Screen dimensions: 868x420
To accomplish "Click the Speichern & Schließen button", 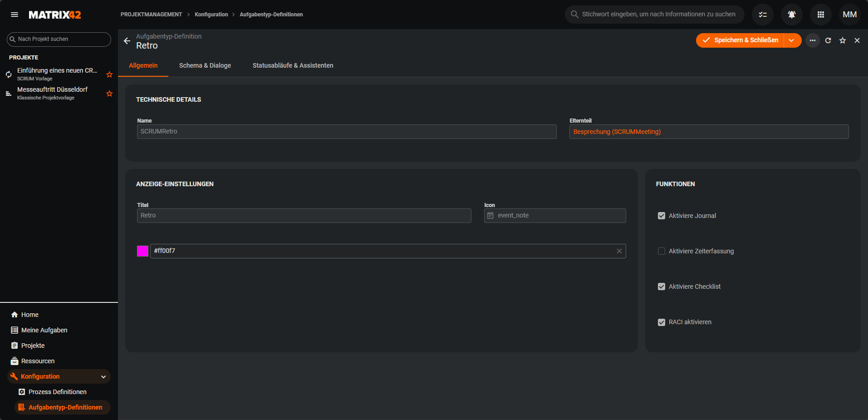I will pyautogui.click(x=740, y=40).
